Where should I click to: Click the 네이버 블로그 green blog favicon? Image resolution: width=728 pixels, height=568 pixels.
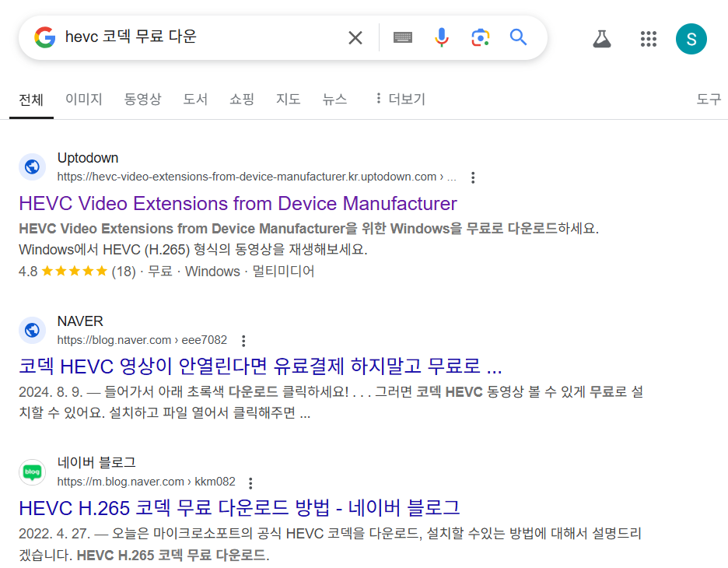(32, 472)
